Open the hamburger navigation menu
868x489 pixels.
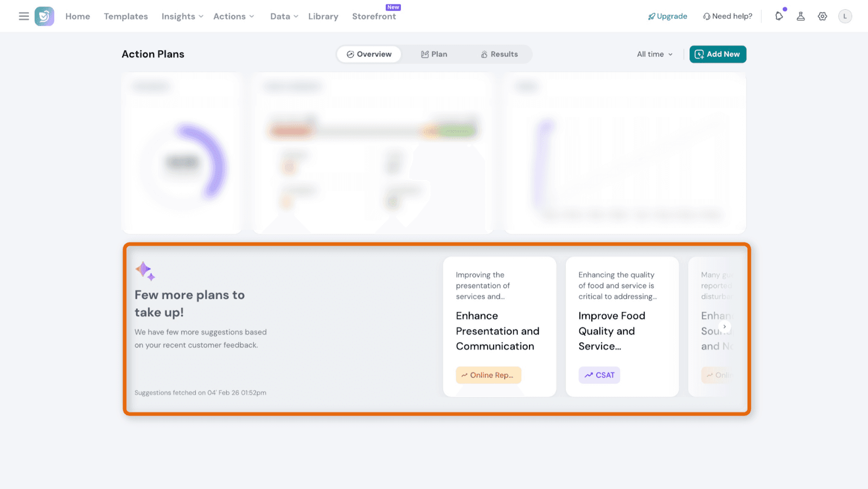tap(24, 16)
